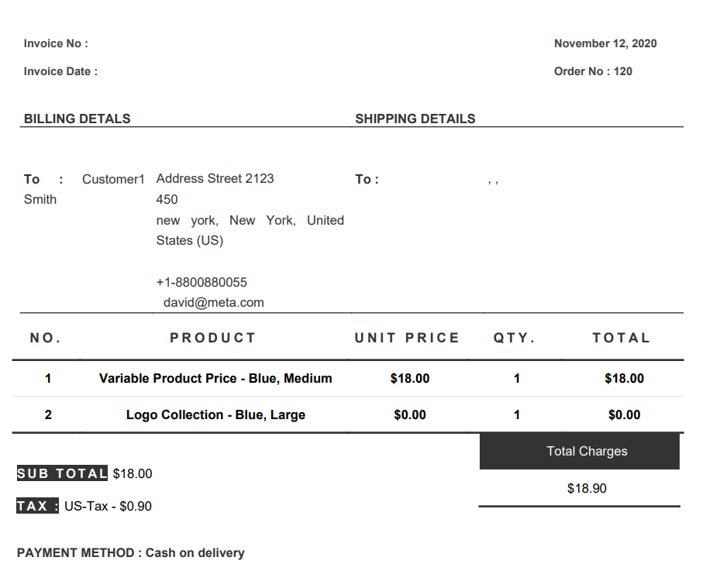Image resolution: width=706 pixels, height=588 pixels.
Task: Click the TOTAL column header
Action: 622,338
